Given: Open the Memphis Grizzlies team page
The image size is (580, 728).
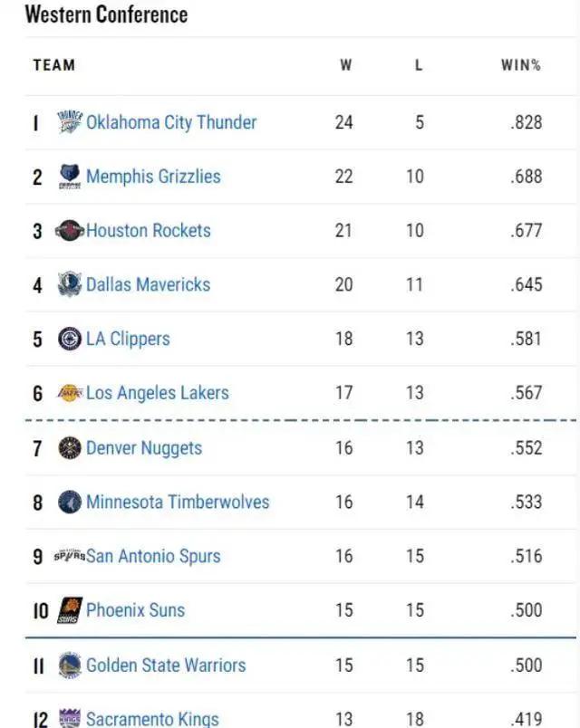Looking at the screenshot, I should 153,177.
